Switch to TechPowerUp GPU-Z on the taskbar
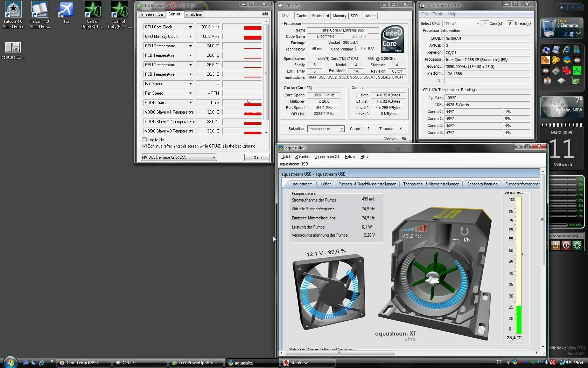Screen dimensions: 588x368 click(x=196, y=363)
